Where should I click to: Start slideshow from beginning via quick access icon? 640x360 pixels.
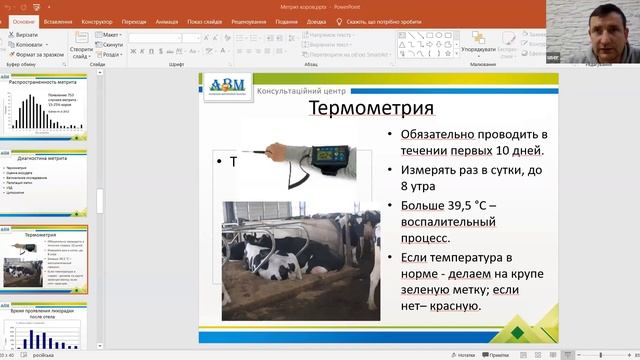pyautogui.click(x=37, y=7)
